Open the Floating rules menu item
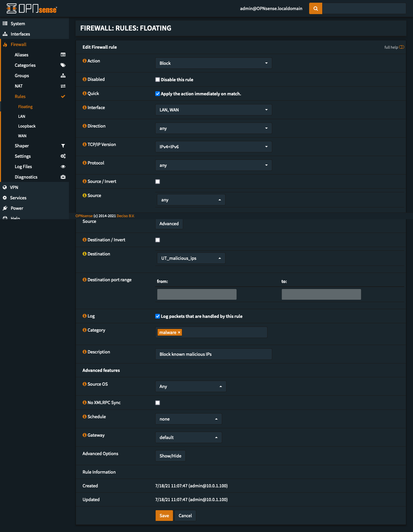Viewport: 413px width, 532px height. pos(25,107)
